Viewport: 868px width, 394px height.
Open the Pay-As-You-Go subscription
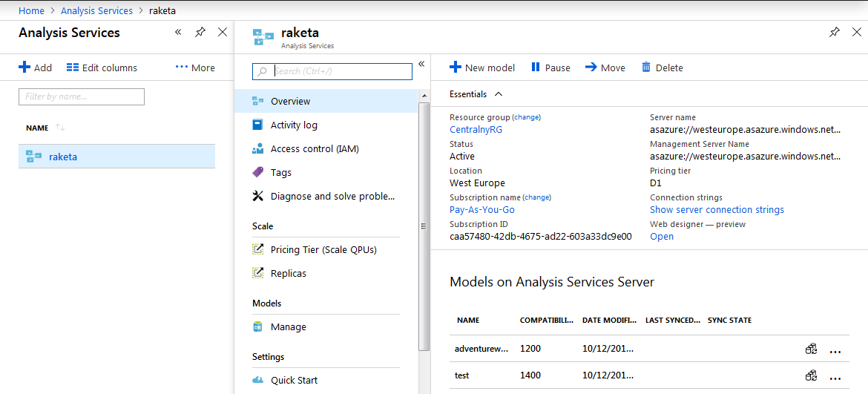click(x=483, y=210)
